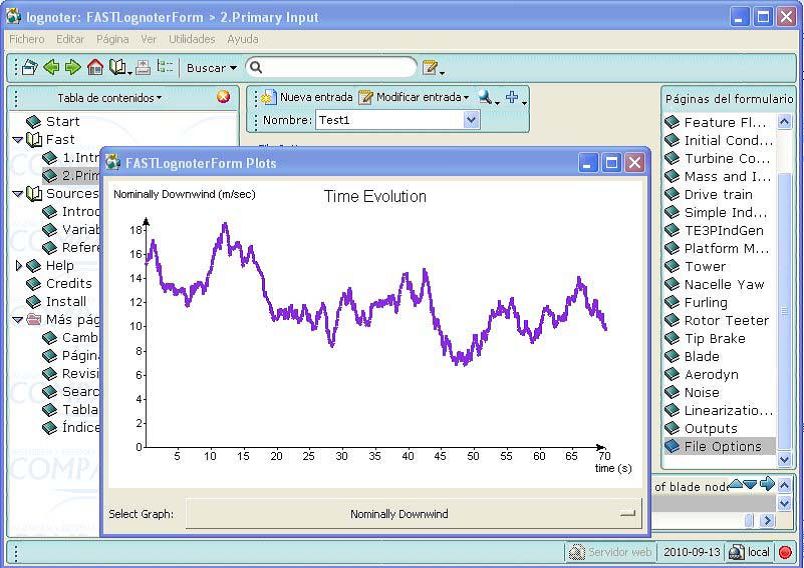Open the Fichero menu

click(x=27, y=39)
